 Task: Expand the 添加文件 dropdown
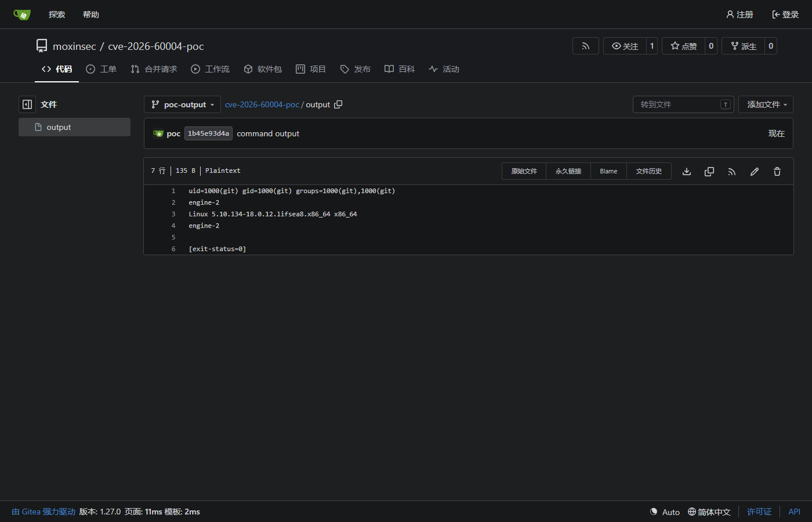coord(766,104)
